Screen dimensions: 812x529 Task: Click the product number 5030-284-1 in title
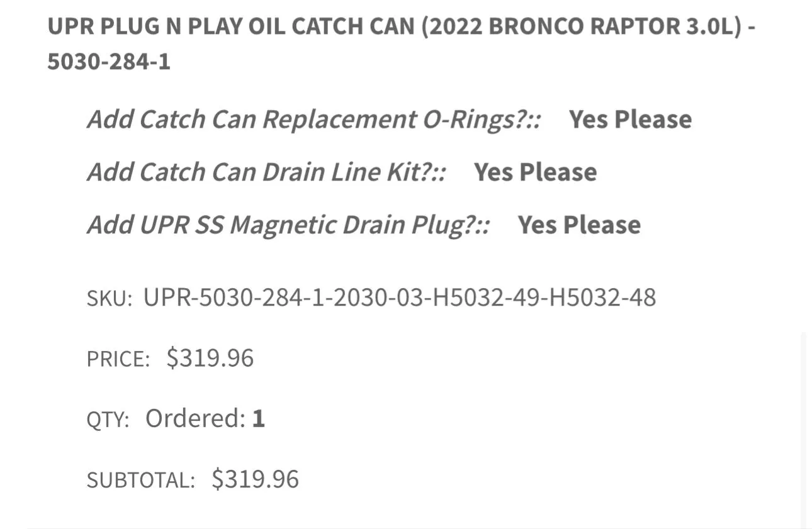point(109,62)
